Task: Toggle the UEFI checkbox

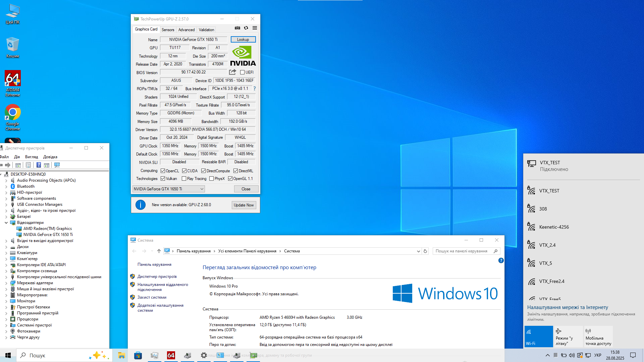Action: pyautogui.click(x=242, y=72)
